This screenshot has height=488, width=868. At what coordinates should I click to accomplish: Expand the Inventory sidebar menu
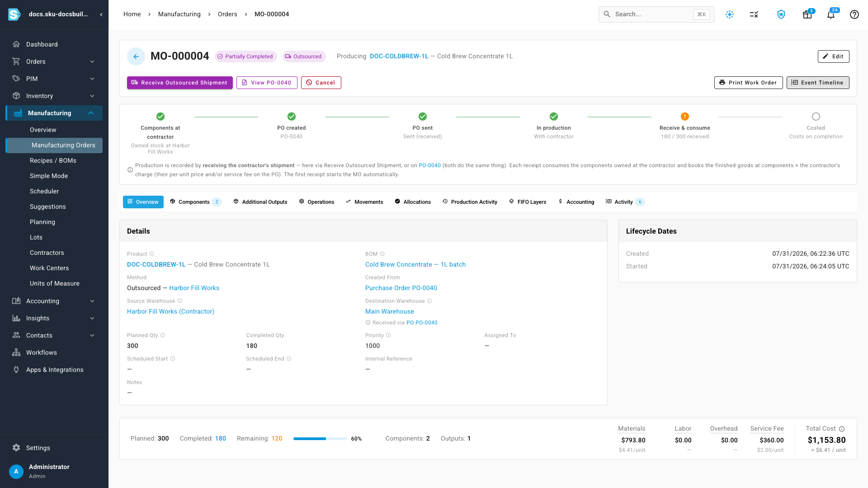tap(54, 96)
